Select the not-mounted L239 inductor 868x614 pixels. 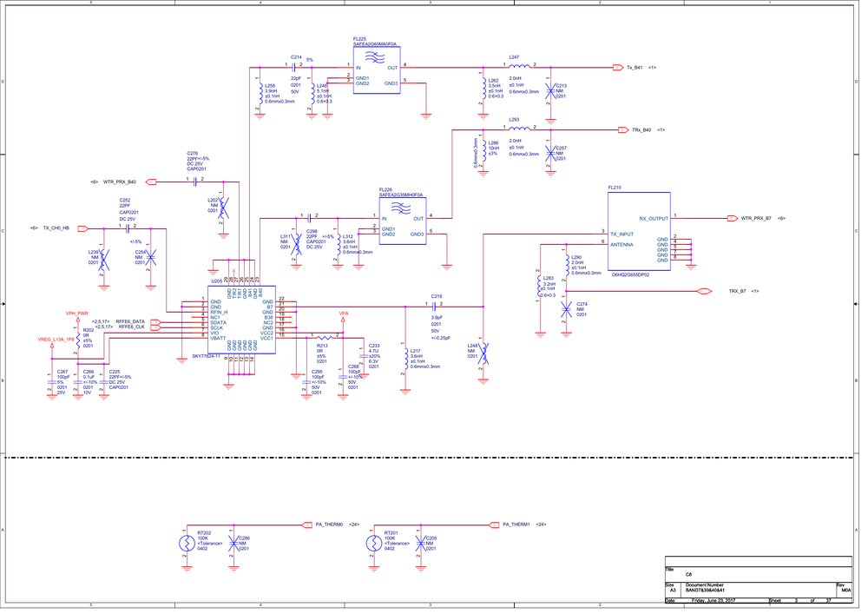(103, 261)
